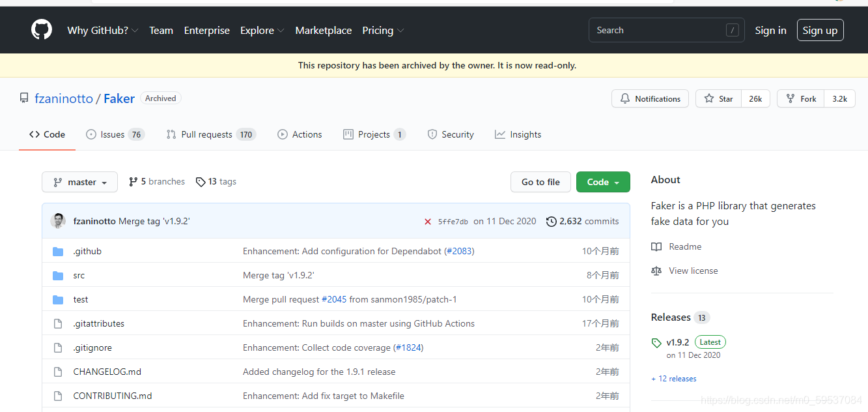Expand the Explore dropdown menu
This screenshot has width=868, height=412.
[x=262, y=31]
